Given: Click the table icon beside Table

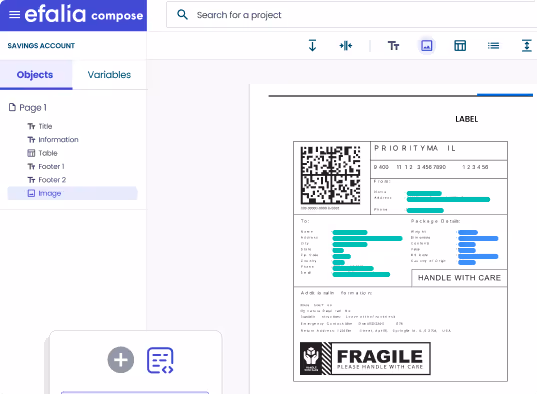Looking at the screenshot, I should (x=31, y=153).
